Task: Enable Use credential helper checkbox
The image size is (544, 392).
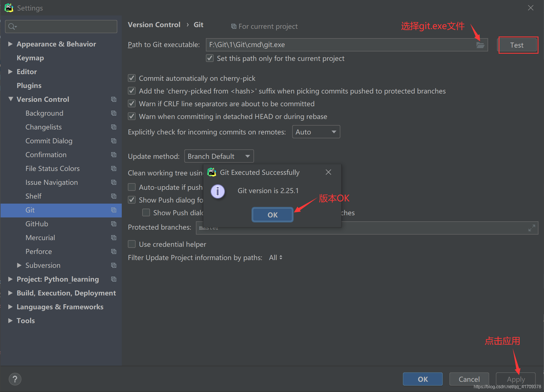Action: tap(132, 244)
